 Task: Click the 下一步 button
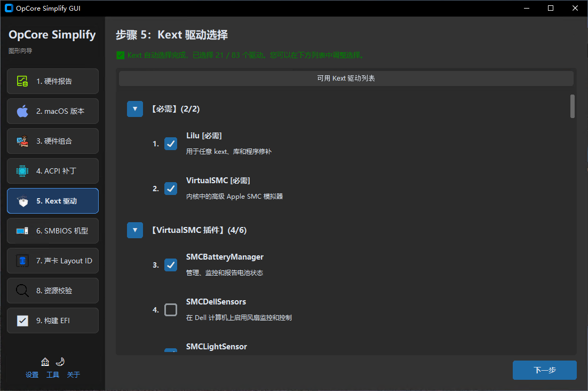[x=544, y=370]
